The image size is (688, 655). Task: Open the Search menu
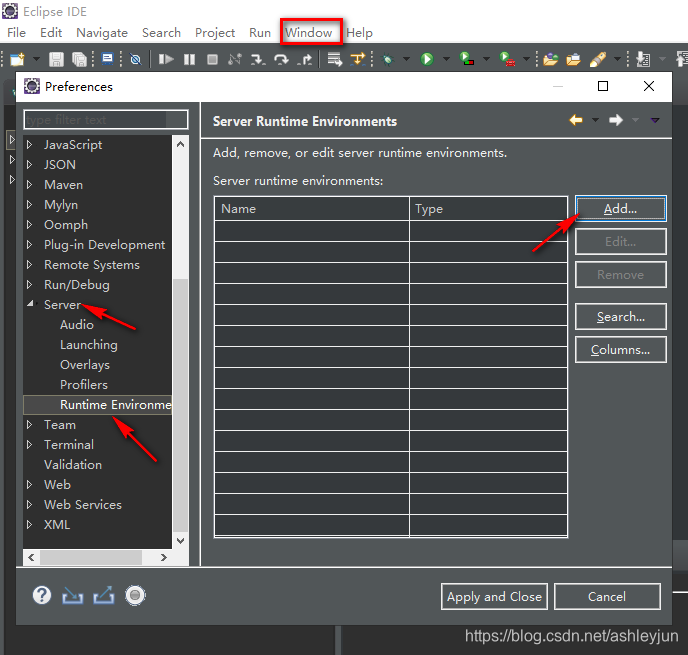(161, 32)
